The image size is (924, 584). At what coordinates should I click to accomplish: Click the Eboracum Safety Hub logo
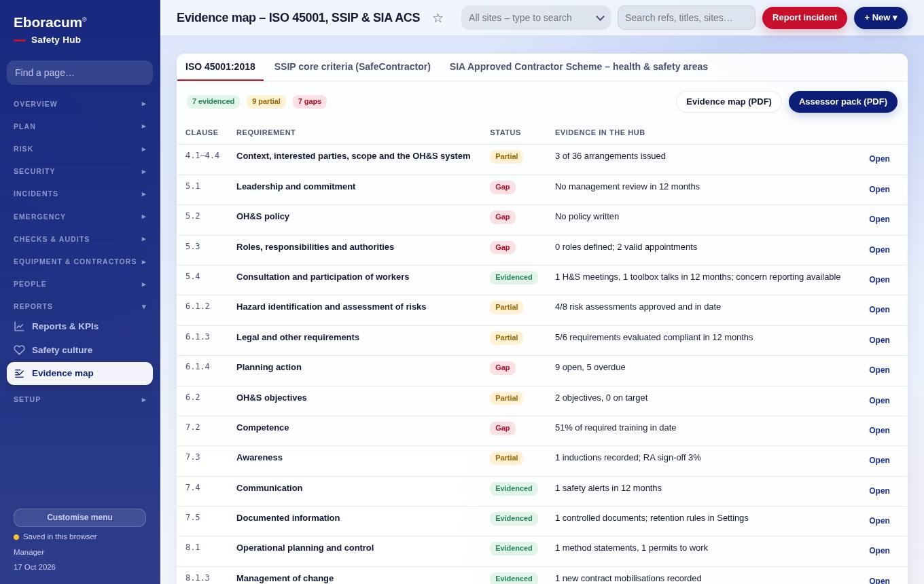(x=50, y=30)
